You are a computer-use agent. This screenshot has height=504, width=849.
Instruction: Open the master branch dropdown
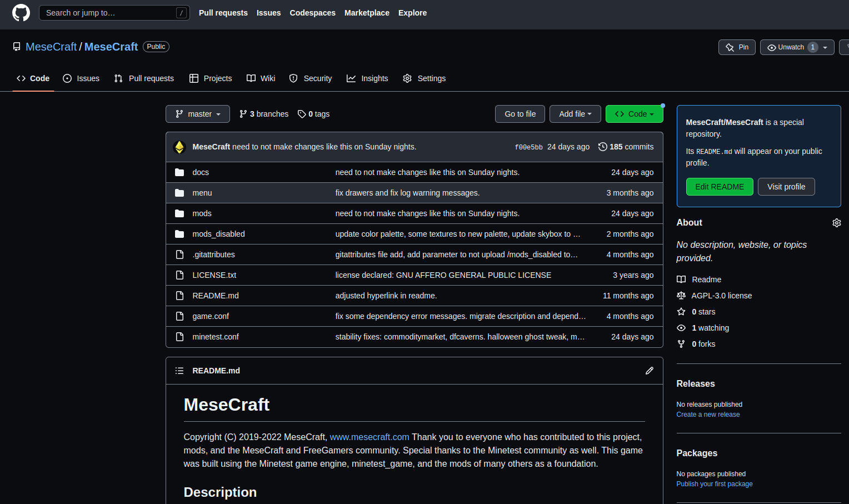198,114
